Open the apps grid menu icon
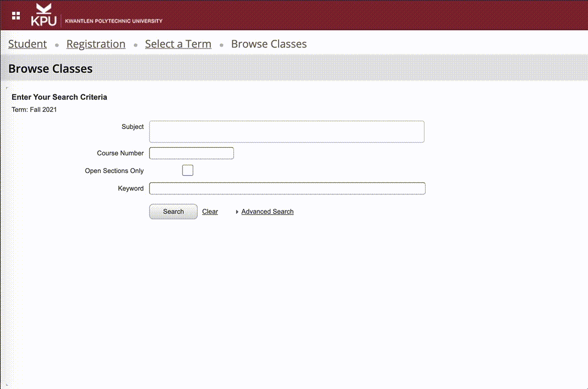Viewport: 588px width, 389px height. coord(16,15)
